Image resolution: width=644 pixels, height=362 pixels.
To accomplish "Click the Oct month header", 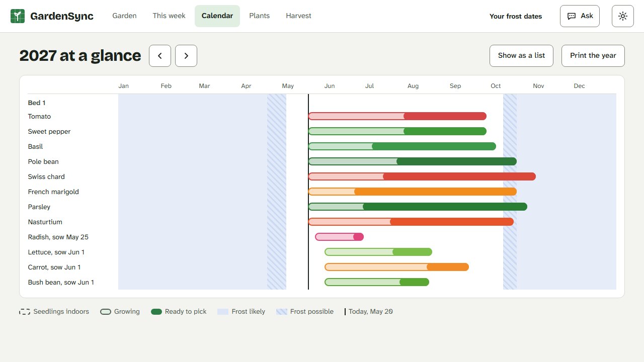I will (x=496, y=86).
